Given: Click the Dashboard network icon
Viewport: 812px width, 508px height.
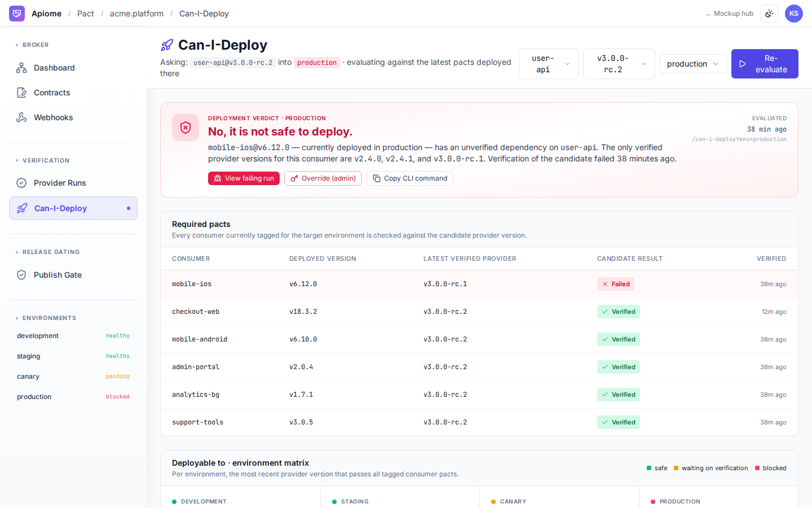Looking at the screenshot, I should pyautogui.click(x=21, y=68).
